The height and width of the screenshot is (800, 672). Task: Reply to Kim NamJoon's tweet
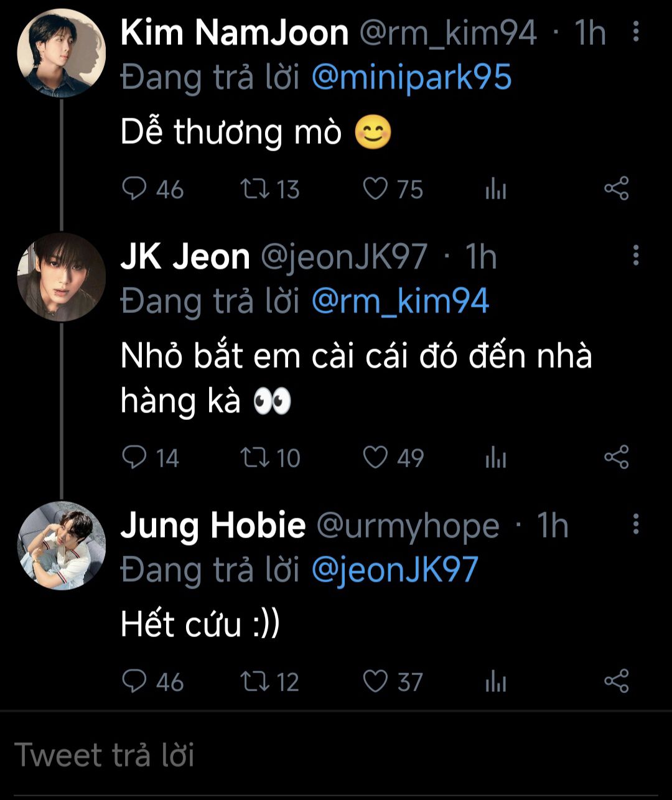pos(134,188)
